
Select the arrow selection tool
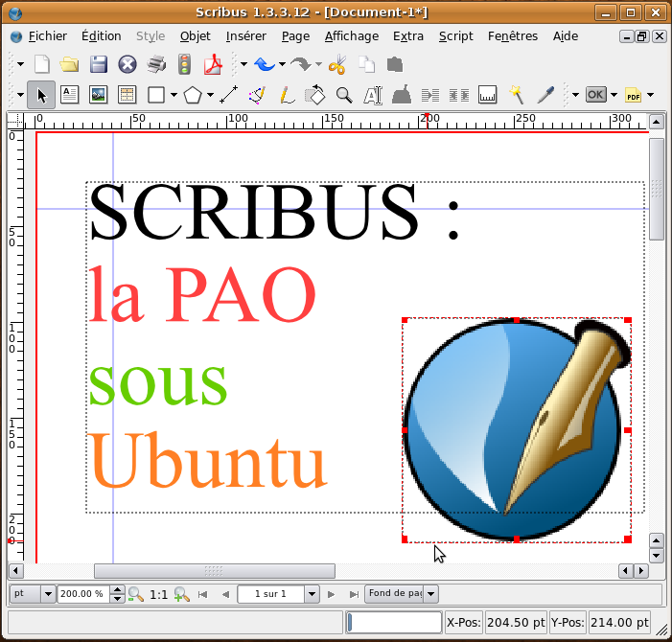41,95
